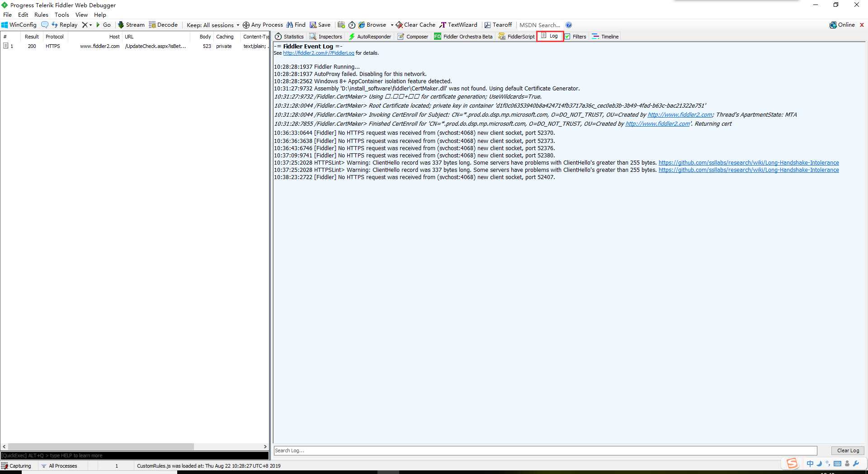868x474 pixels.
Task: Click the Remove sessions X icon
Action: [x=85, y=25]
